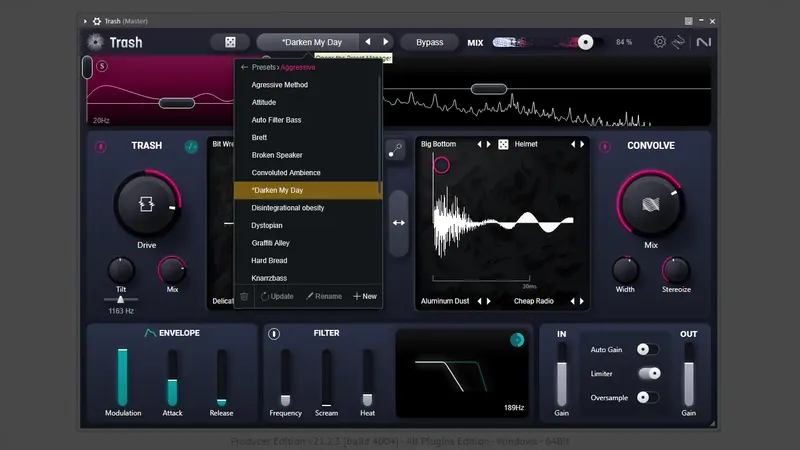
Task: Click the ENVELOPE curve icon
Action: [150, 333]
